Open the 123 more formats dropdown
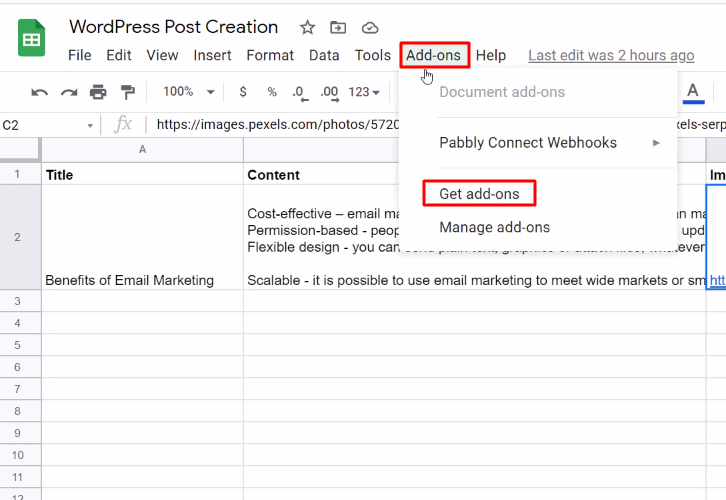 click(364, 92)
